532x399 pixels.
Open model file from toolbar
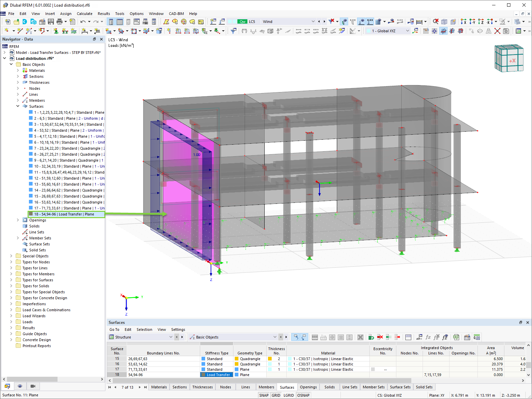pos(16,22)
